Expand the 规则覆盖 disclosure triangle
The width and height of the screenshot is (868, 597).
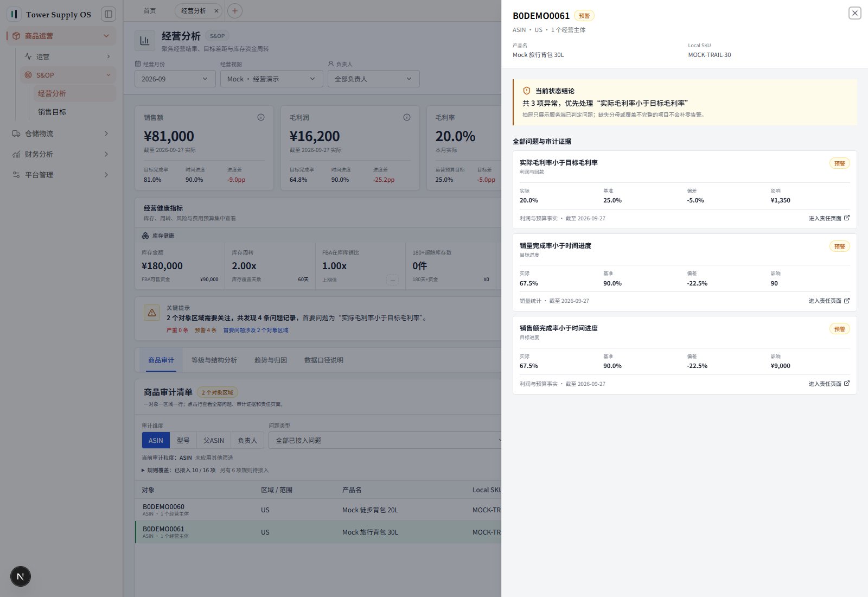(143, 471)
